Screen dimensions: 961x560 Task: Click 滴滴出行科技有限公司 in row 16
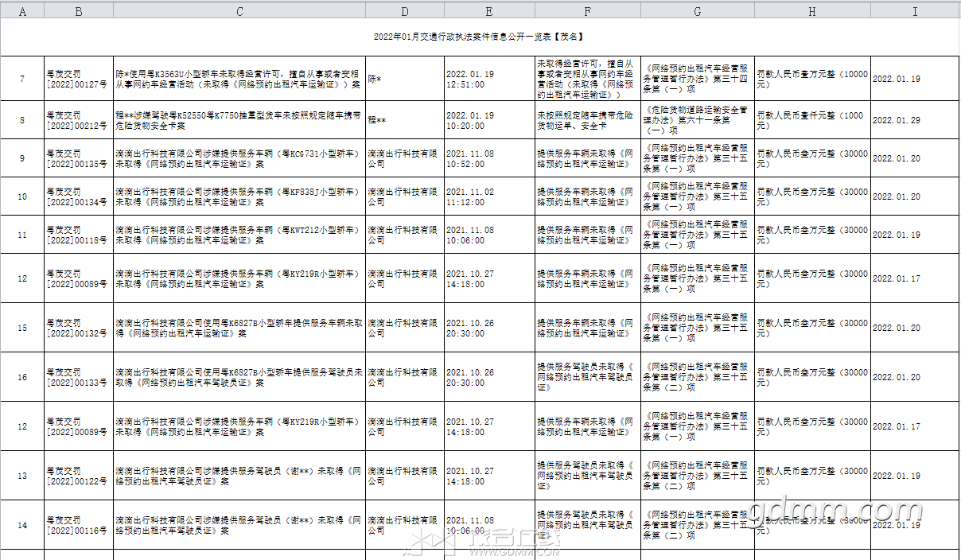pyautogui.click(x=405, y=377)
